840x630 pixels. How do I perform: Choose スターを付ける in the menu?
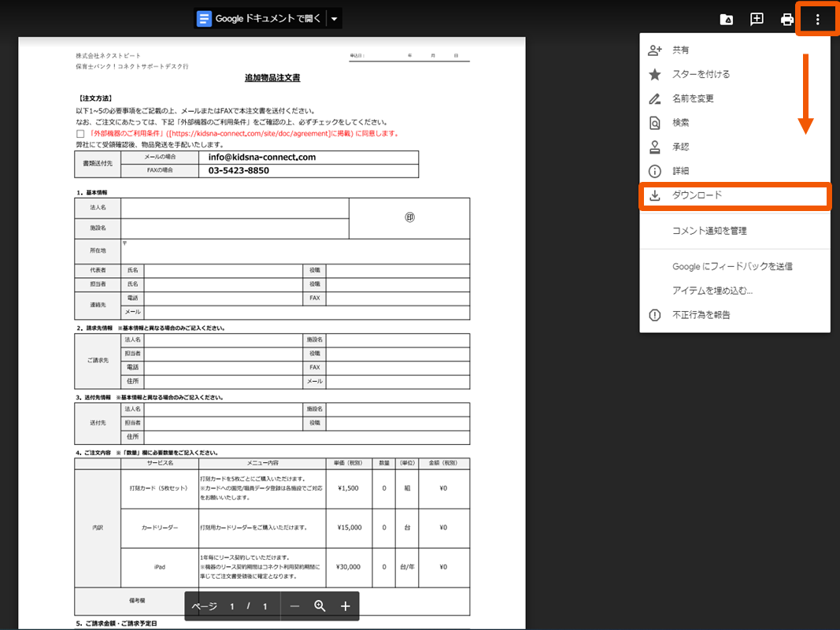tap(701, 74)
